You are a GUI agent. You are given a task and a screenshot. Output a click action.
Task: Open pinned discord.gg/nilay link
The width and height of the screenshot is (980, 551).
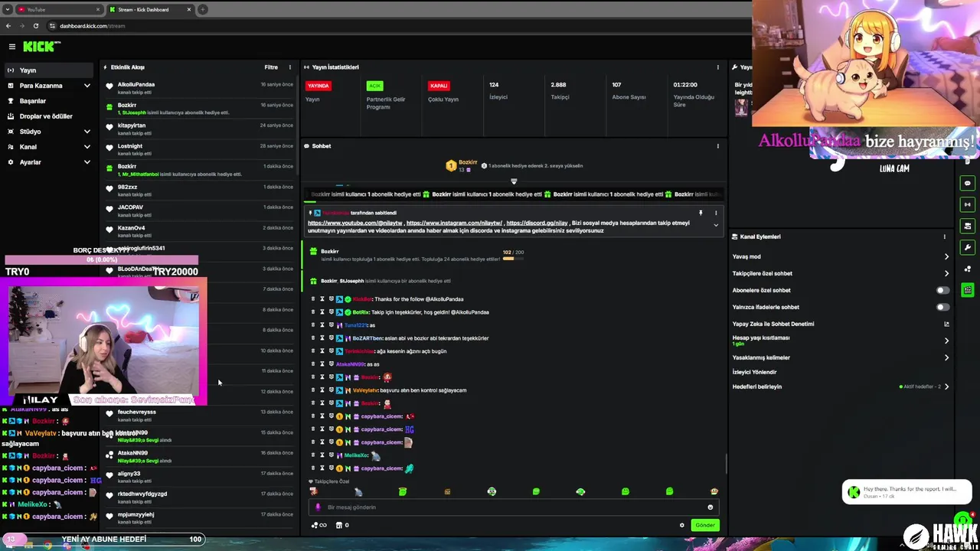(x=537, y=223)
